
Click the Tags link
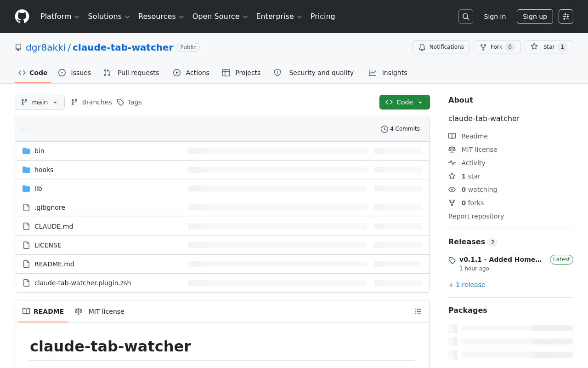pyautogui.click(x=129, y=102)
